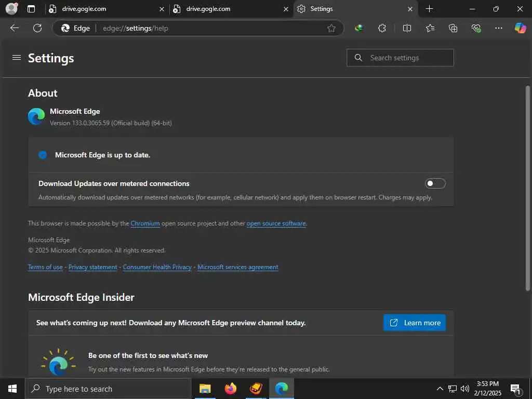This screenshot has width=532, height=399.
Task: Open the open source software link
Action: (x=276, y=223)
